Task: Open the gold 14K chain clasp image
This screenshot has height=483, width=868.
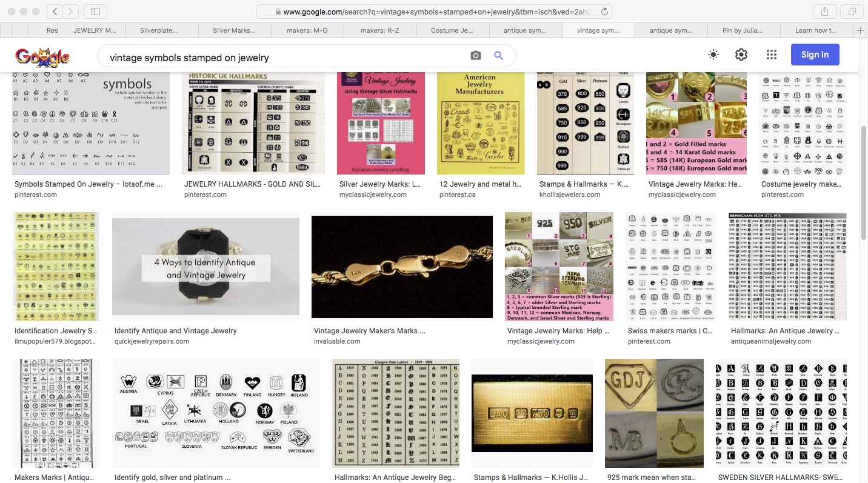Action: pyautogui.click(x=402, y=267)
